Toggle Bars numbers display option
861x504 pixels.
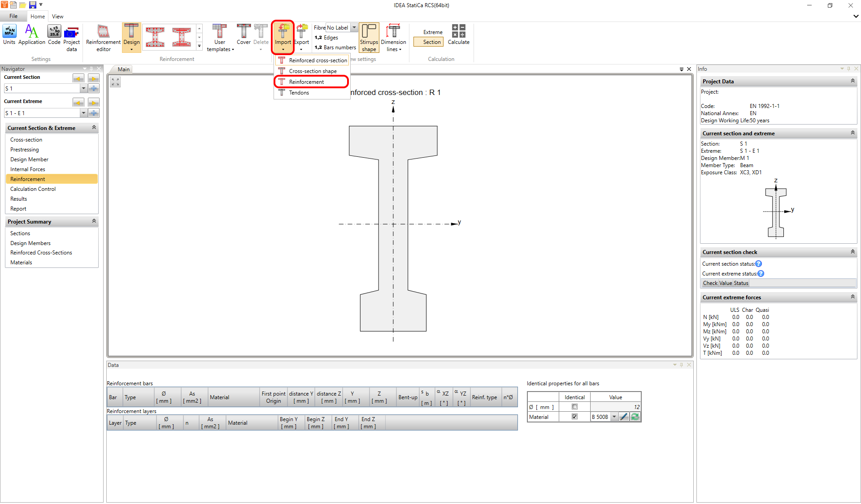point(335,47)
